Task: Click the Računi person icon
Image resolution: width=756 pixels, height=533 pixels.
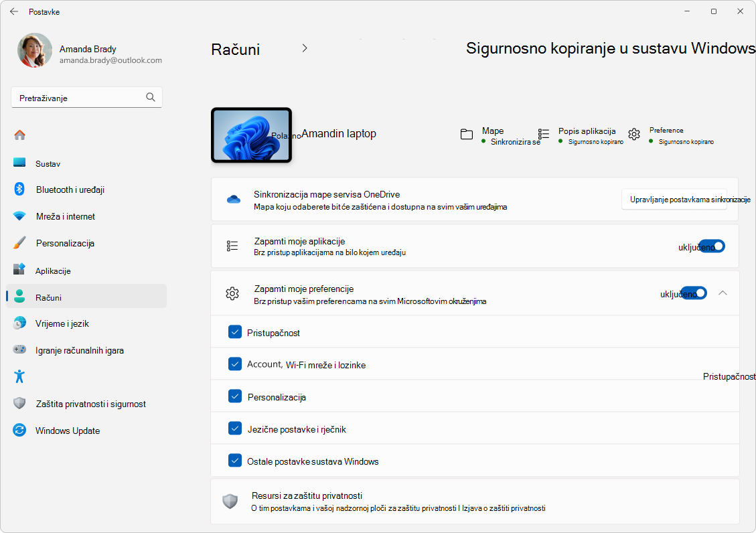Action: point(19,297)
